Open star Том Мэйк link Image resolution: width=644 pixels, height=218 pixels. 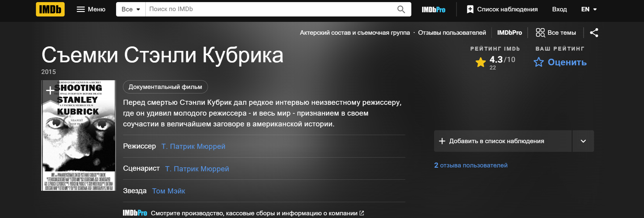tap(169, 191)
